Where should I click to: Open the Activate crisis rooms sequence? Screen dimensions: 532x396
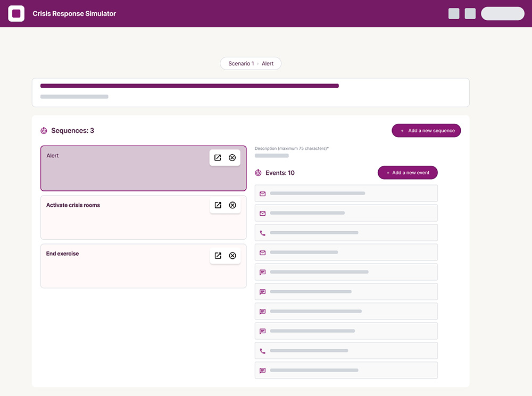(218, 205)
